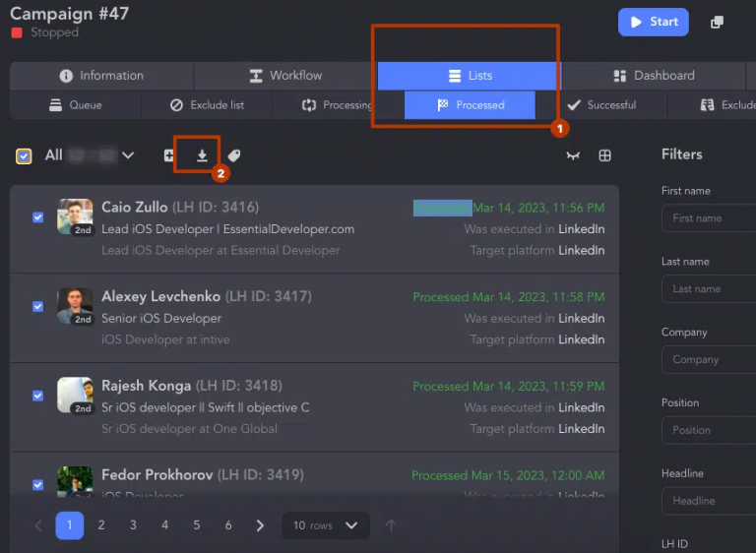Image resolution: width=756 pixels, height=553 pixels.
Task: Open the Dashboard tab
Action: point(654,76)
